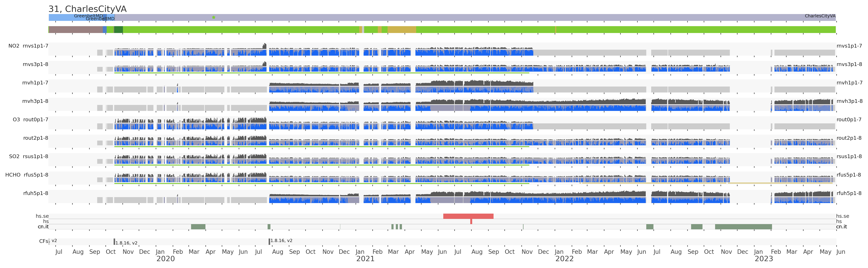Click the dark green status bar segment
The height and width of the screenshot is (268, 868).
tap(118, 30)
